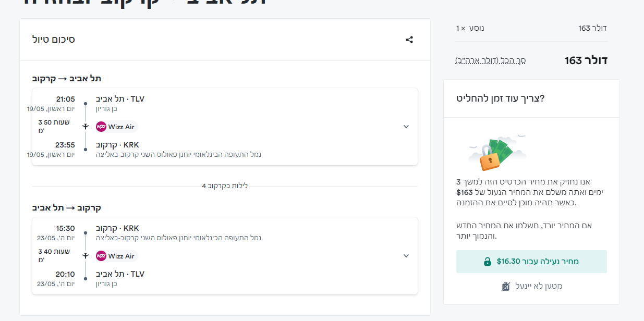Expand the Tel Aviv to Krakow flight details

[x=406, y=127]
